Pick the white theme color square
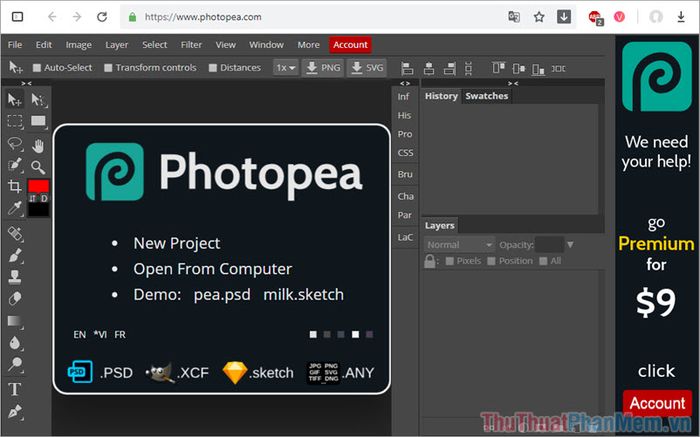The image size is (700, 437). point(355,334)
